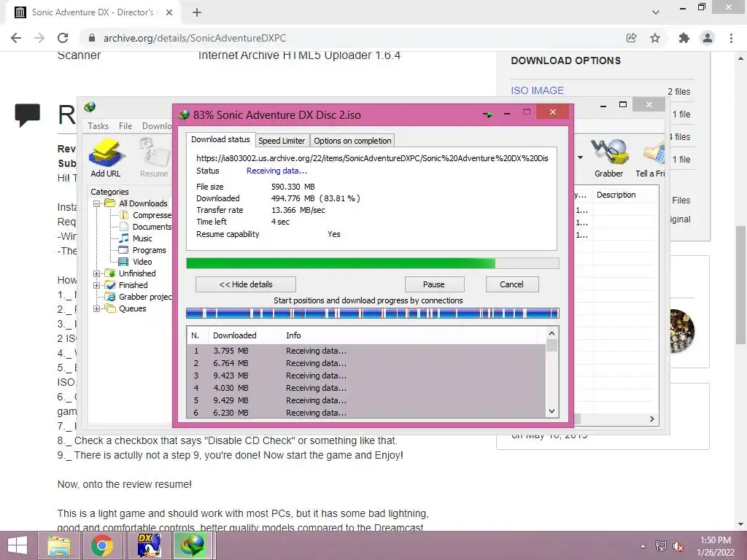Collapse the All Downloads tree node

[x=97, y=203]
